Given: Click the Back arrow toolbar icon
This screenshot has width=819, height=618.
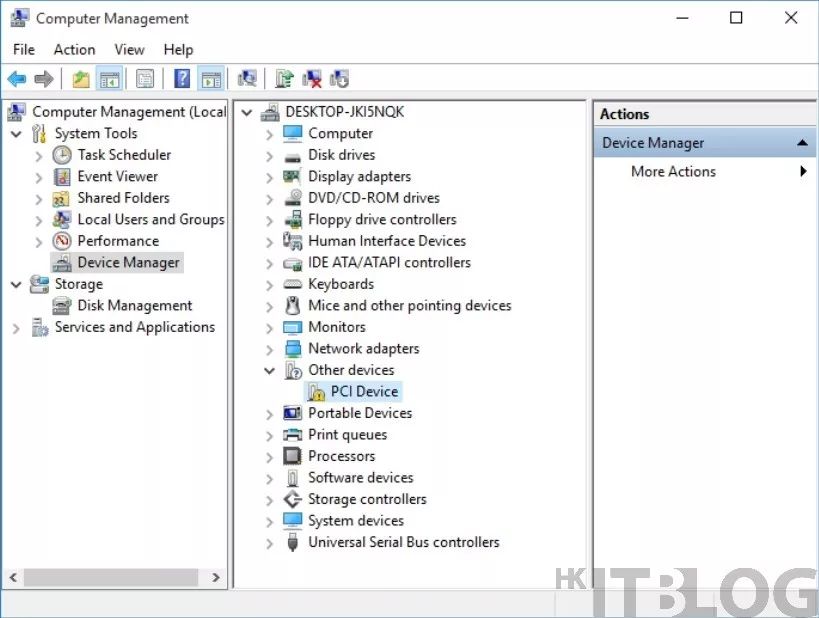Looking at the screenshot, I should [x=17, y=79].
